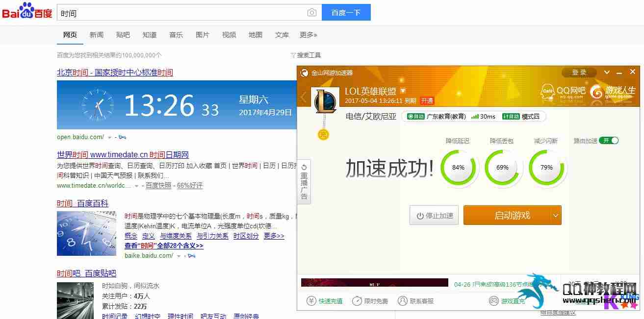This screenshot has width=644, height=319.
Task: Click the 时间吧 city night thumbnail
Action: (75, 300)
